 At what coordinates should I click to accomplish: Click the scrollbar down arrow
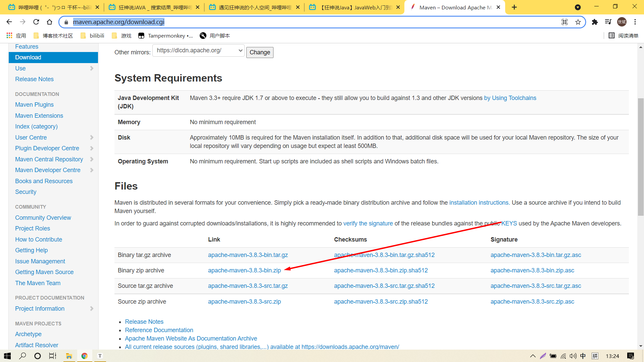[641, 346]
